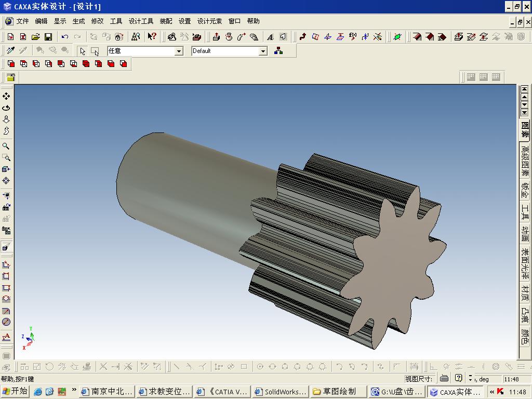532x399 pixels.
Task: Switch to the 《CATIA V... taskbar window
Action: coord(223,392)
